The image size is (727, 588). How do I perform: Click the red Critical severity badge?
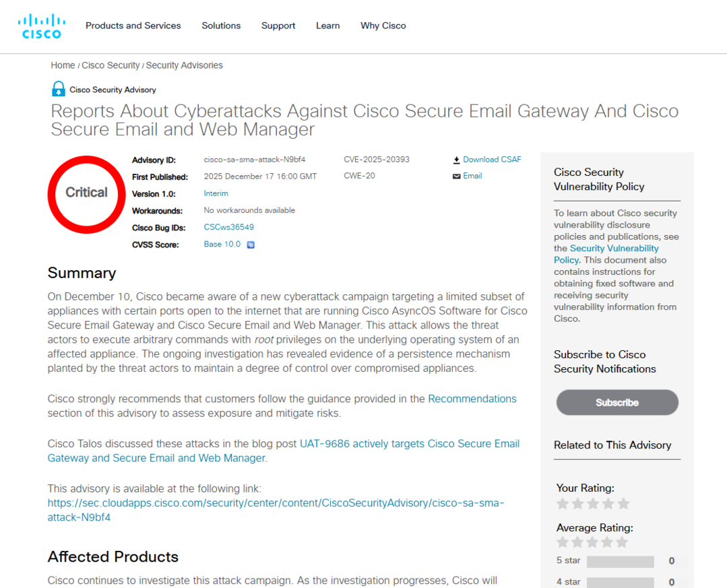(x=86, y=194)
